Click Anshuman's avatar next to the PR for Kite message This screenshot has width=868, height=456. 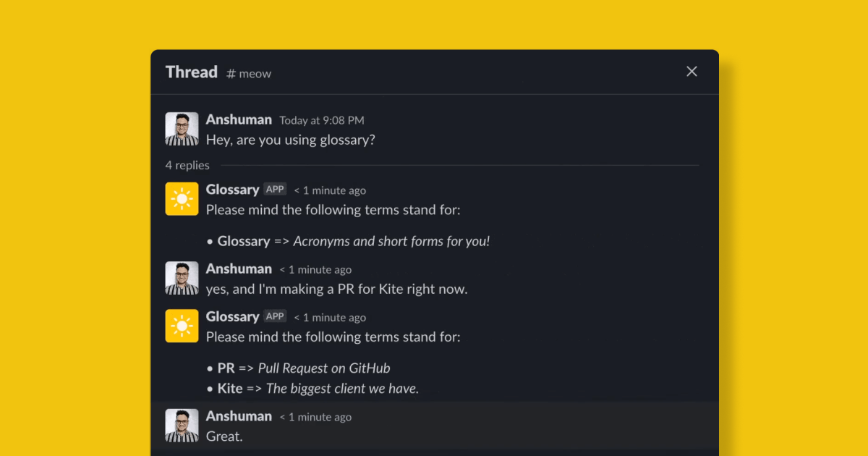tap(182, 278)
